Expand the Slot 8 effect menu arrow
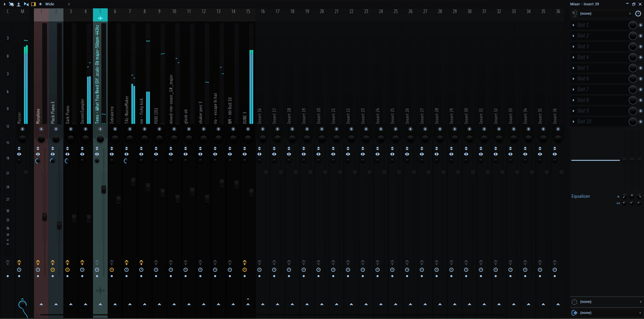The width and height of the screenshot is (644, 319). (574, 100)
